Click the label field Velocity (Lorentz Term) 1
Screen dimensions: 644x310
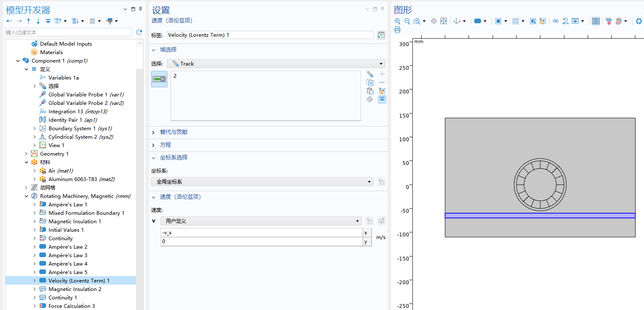click(x=270, y=35)
